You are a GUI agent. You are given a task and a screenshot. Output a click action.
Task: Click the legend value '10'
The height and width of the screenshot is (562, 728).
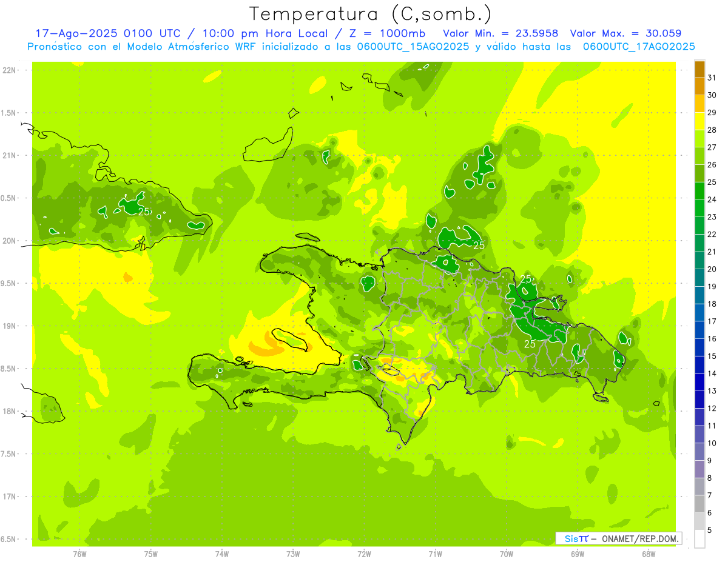(712, 443)
